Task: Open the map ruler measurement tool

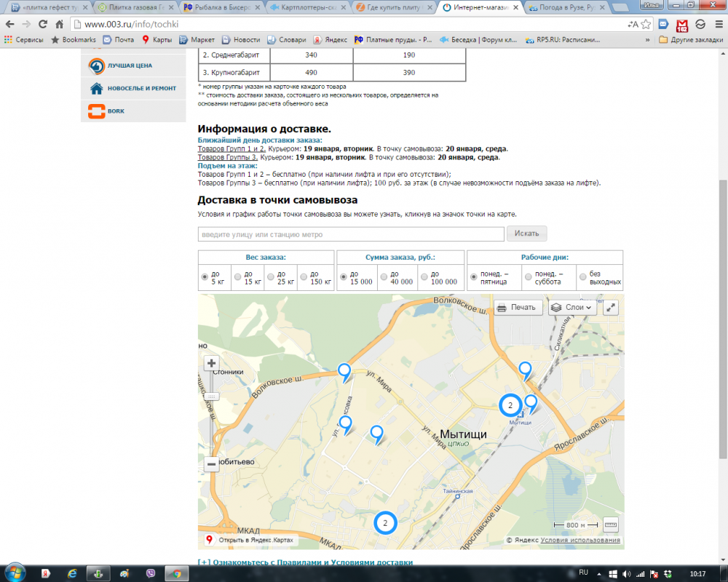Action: (611, 525)
